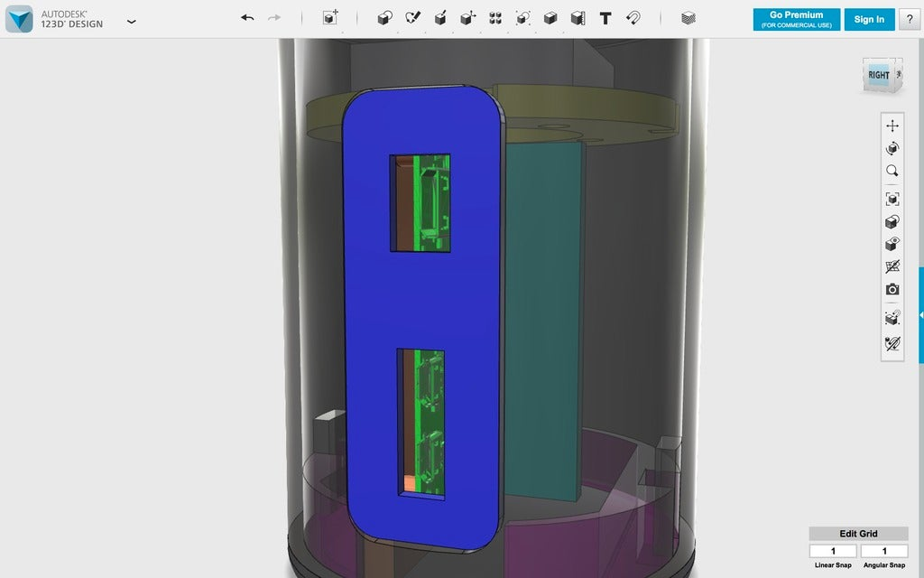Select the Pan navigation tool
This screenshot has width=924, height=578.
pyautogui.click(x=892, y=126)
